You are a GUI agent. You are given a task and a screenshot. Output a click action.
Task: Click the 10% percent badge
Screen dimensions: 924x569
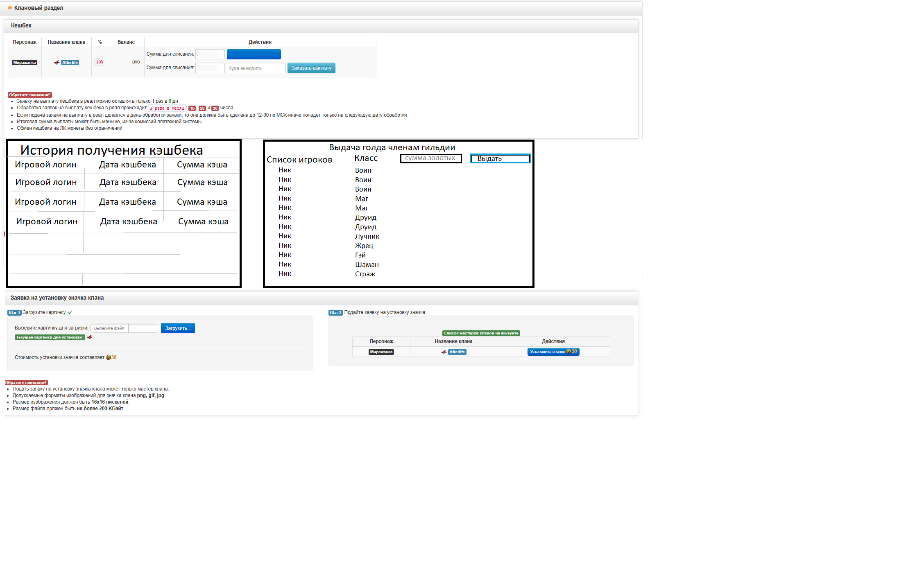pos(100,62)
